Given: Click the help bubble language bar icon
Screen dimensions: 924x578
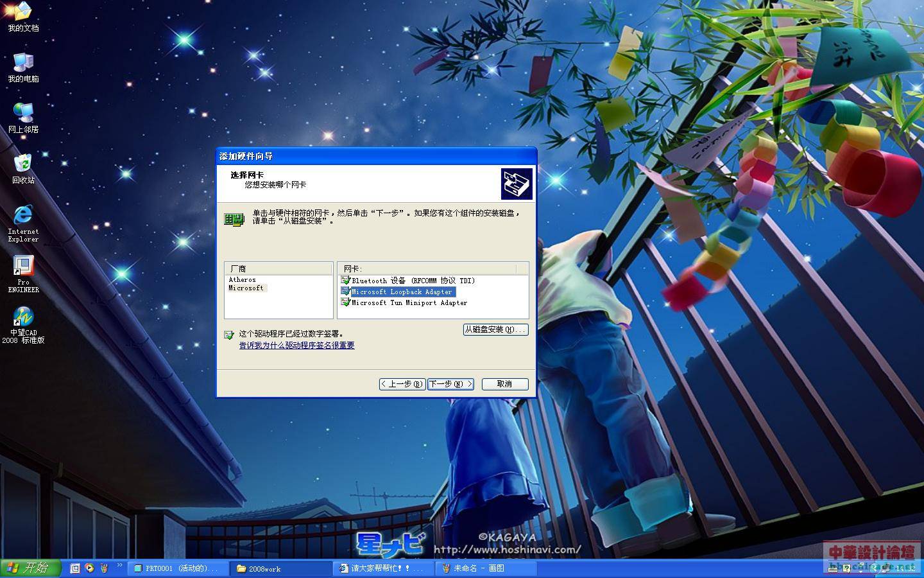Looking at the screenshot, I should click(846, 568).
